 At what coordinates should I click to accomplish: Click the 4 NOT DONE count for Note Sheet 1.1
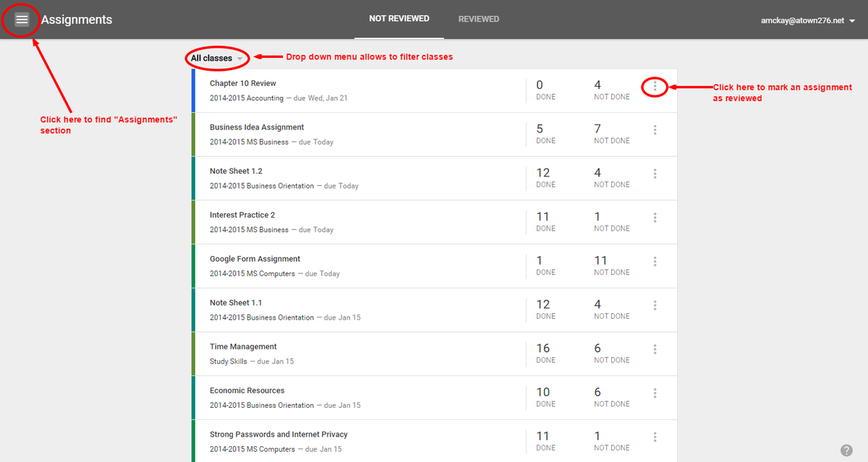point(612,309)
